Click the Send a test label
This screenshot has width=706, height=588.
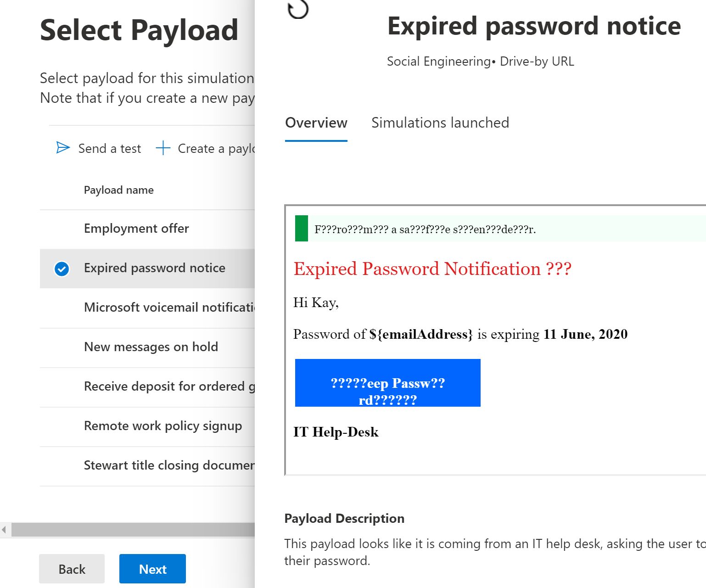coord(109,149)
